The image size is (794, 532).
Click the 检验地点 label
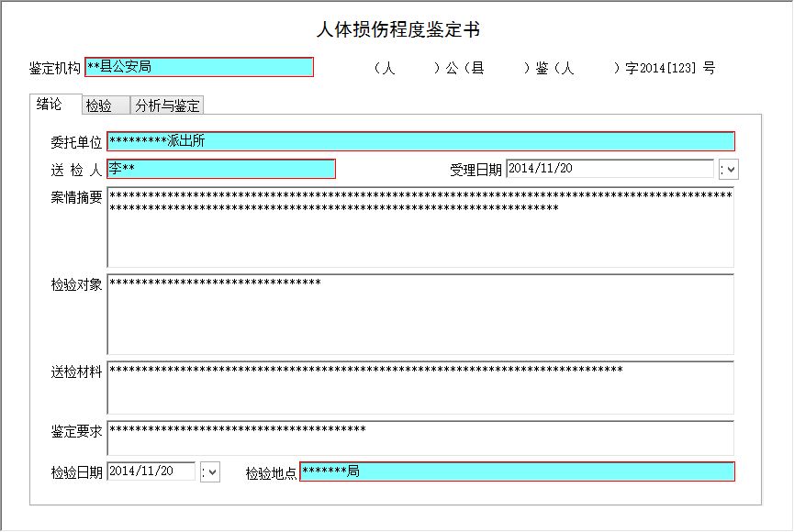(271, 473)
